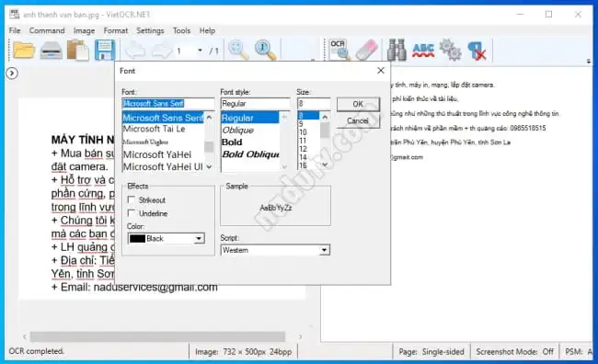Screen dimensions: 598x364
Task: Click the toolbar overflow arrow
Action: click(589, 61)
